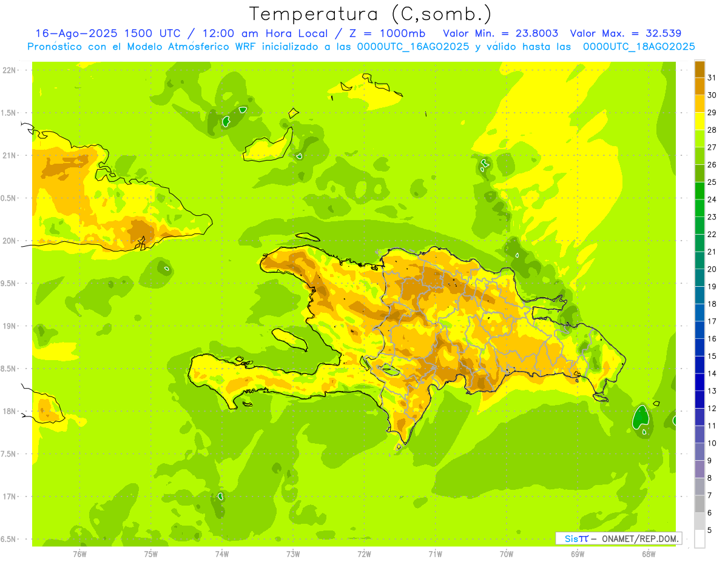728x562 pixels.
Task: Click the legend value '20'
Action: tap(712, 269)
